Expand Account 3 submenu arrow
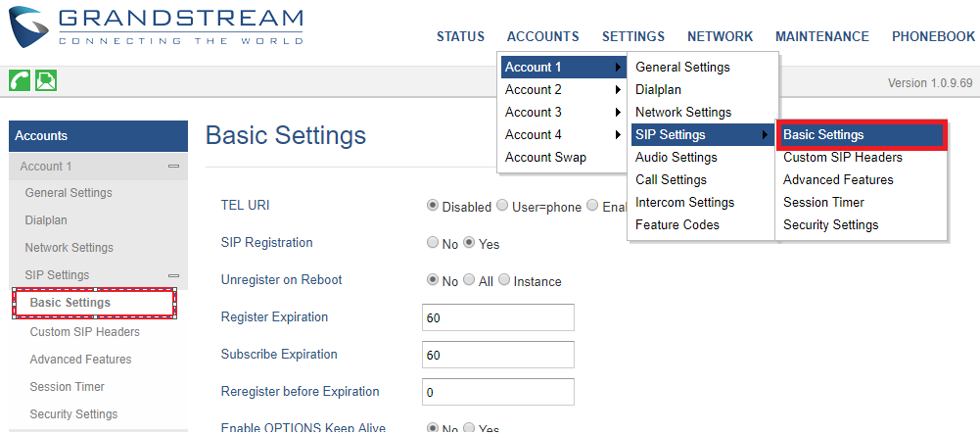 618,112
